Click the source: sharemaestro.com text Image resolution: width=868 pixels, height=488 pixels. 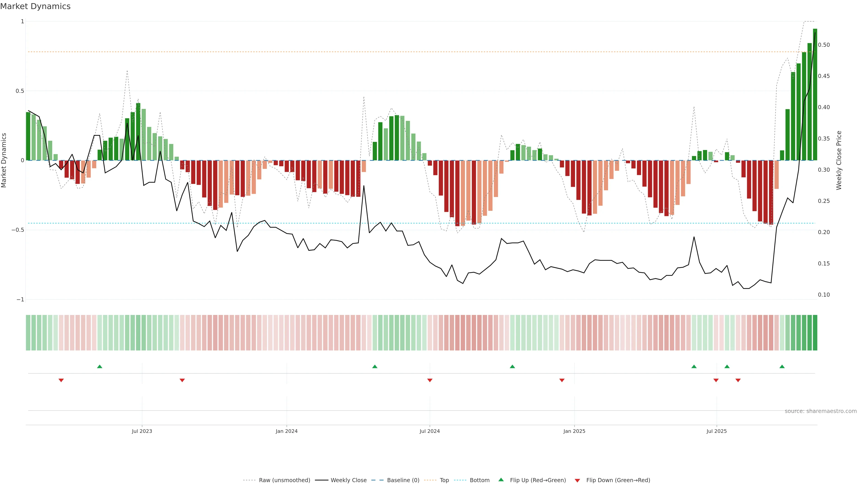pyautogui.click(x=821, y=411)
